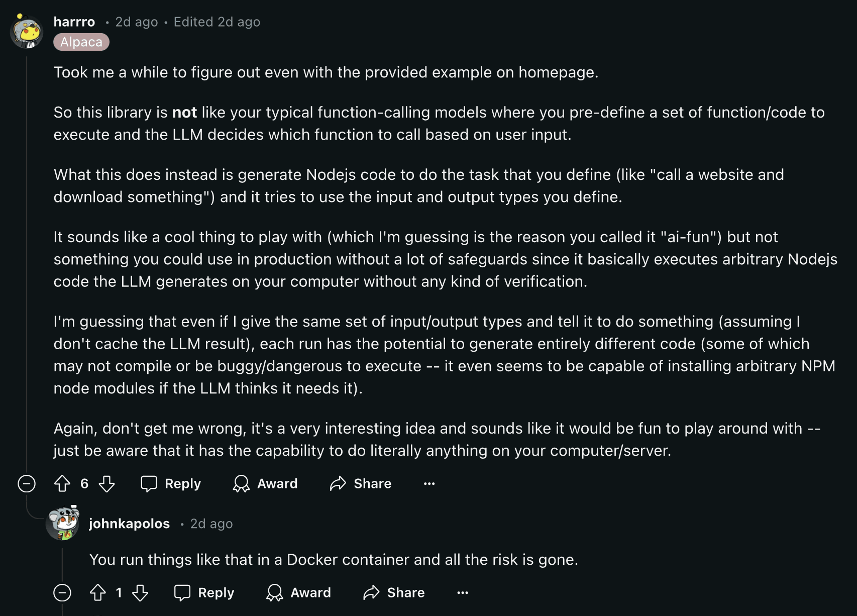Click harrro's avatar image

[x=27, y=31]
